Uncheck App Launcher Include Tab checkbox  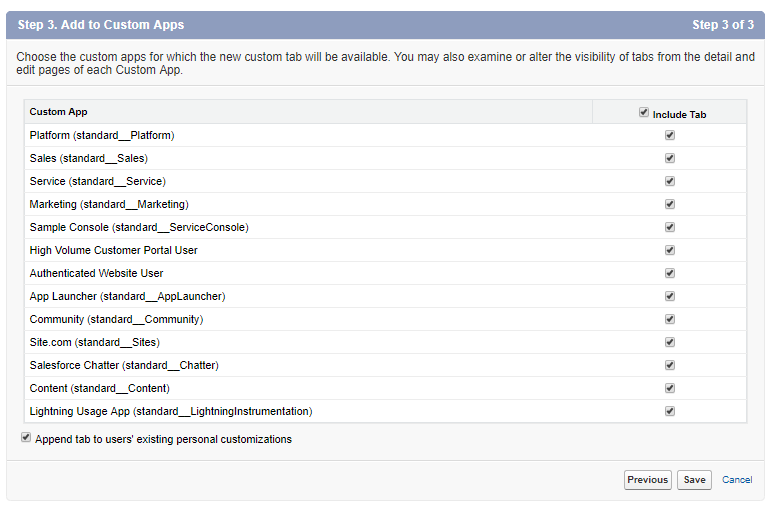tap(670, 296)
